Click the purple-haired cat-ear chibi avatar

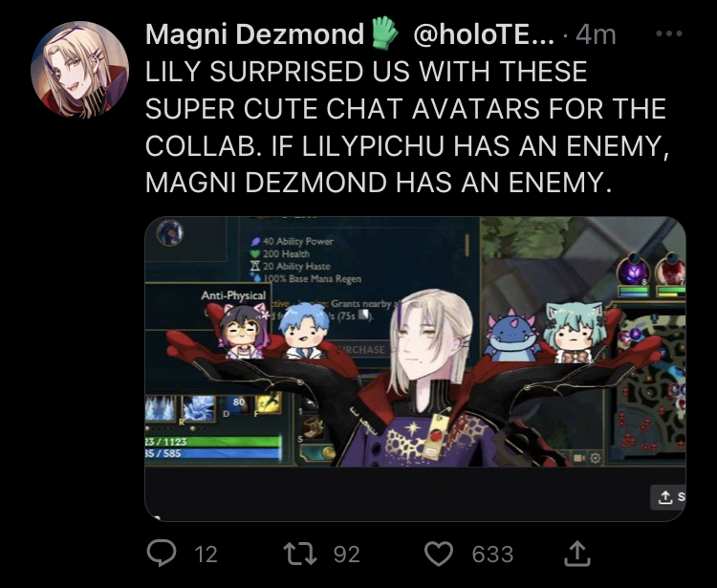(x=243, y=330)
